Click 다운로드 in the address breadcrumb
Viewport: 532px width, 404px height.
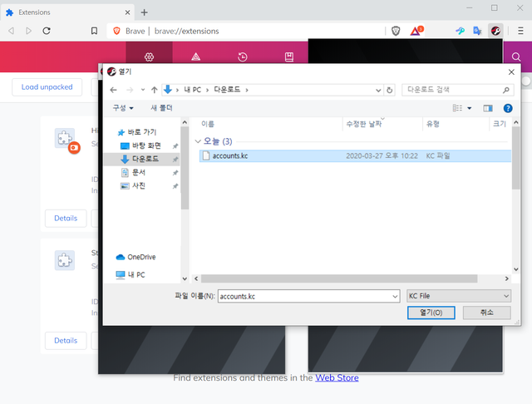point(227,90)
